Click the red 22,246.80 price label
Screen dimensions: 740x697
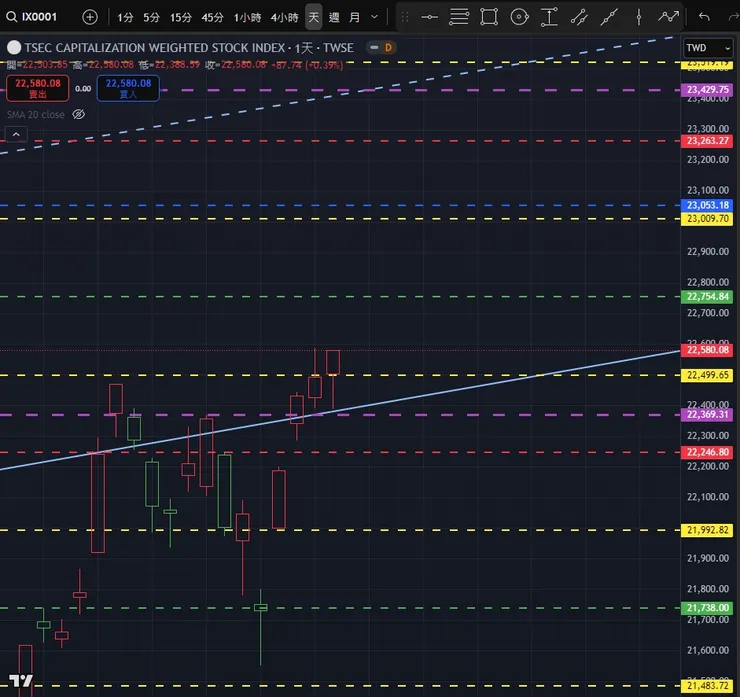click(x=707, y=452)
